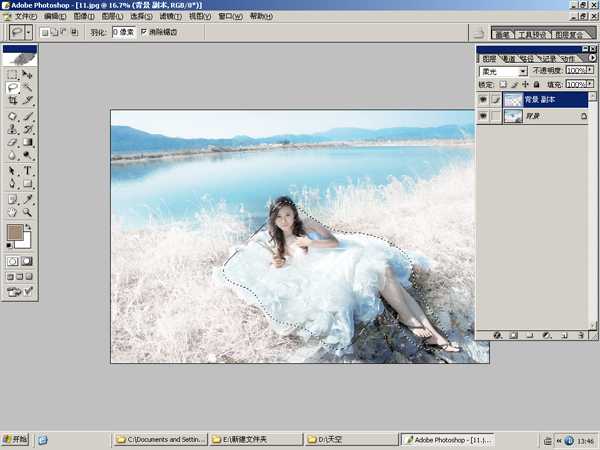
Task: Click the foreground color swatch
Action: [14, 233]
